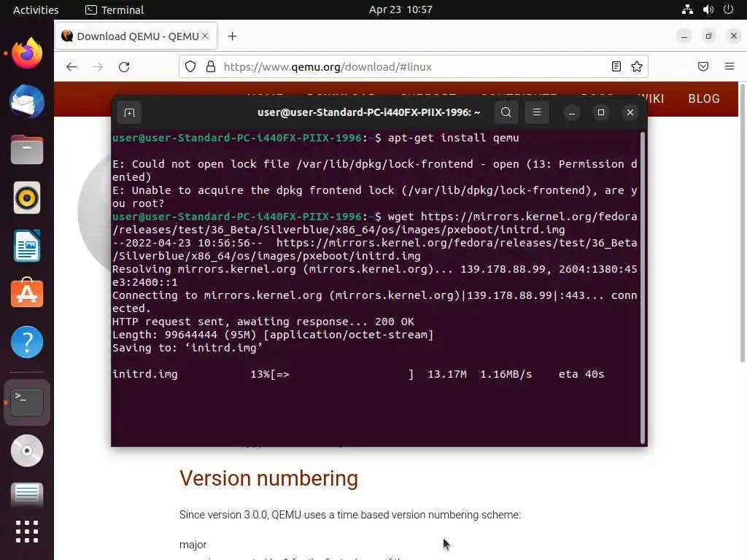Toggle Firefox reader view
This screenshot has width=747, height=560.
coord(616,66)
